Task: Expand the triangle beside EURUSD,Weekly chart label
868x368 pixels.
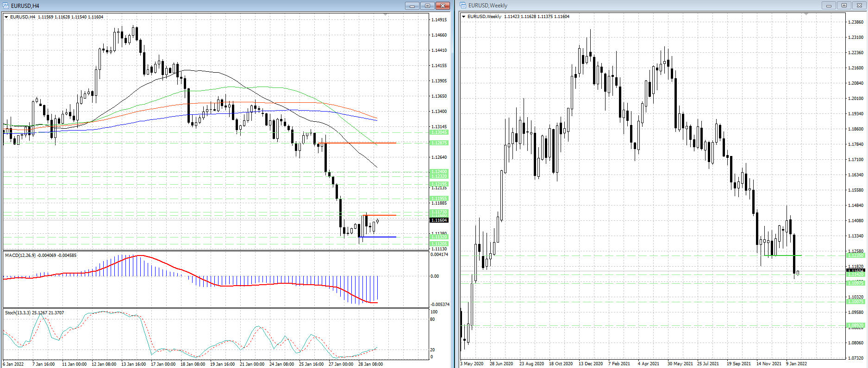Action: pyautogui.click(x=464, y=17)
